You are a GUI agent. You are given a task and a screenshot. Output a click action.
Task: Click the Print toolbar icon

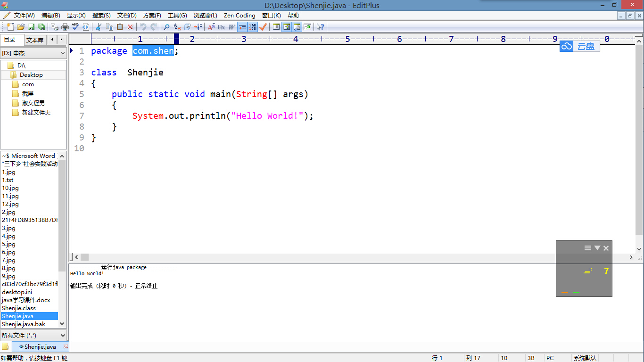[x=65, y=27]
